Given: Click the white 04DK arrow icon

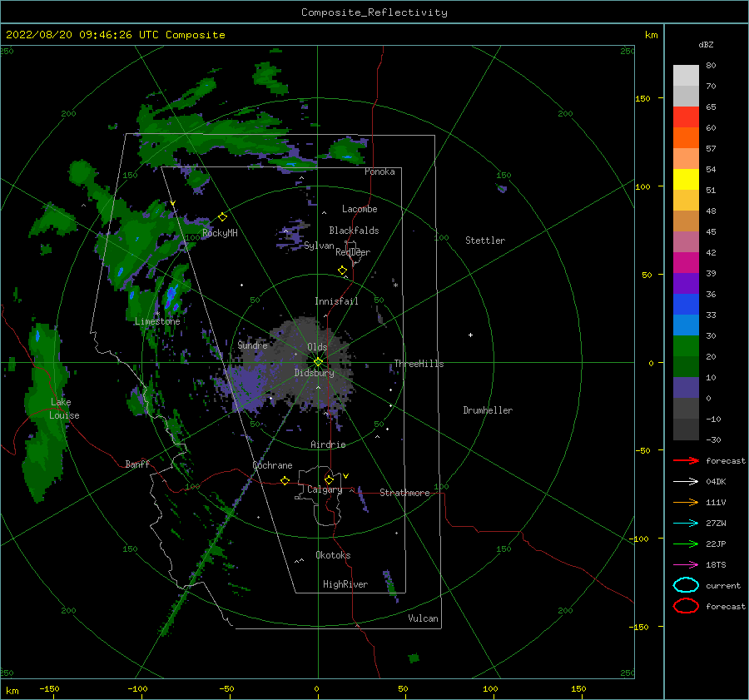Looking at the screenshot, I should click(x=686, y=482).
